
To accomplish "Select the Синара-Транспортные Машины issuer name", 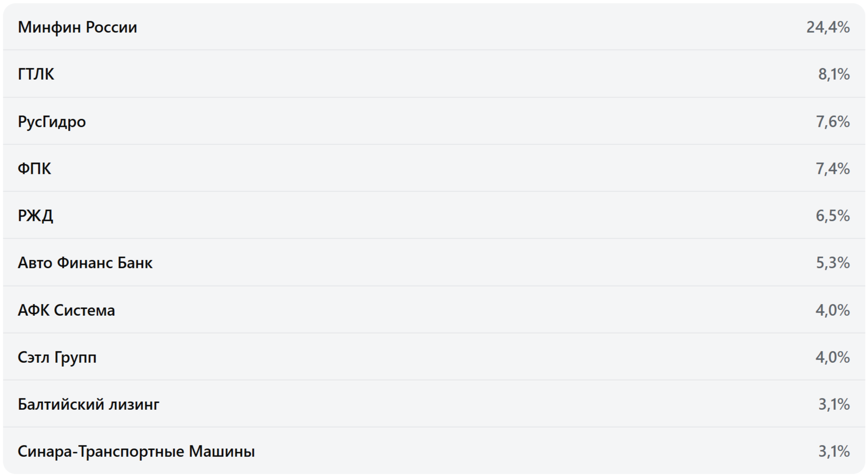I will click(x=136, y=452).
